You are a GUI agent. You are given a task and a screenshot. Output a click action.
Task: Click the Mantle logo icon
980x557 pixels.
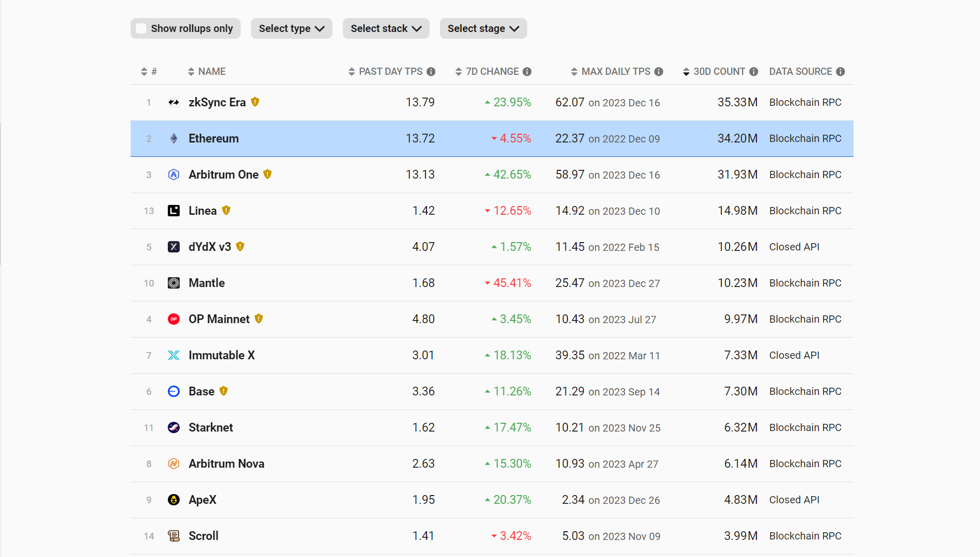[x=174, y=283]
